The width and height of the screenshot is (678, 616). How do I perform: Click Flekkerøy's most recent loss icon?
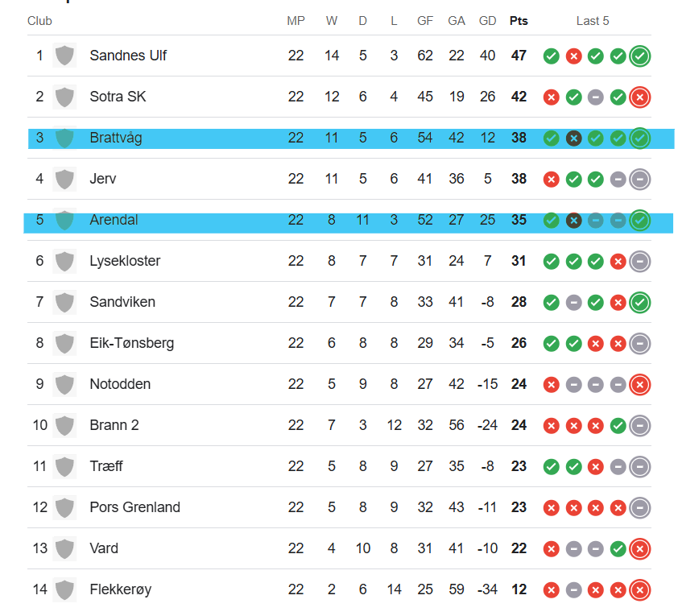640,589
